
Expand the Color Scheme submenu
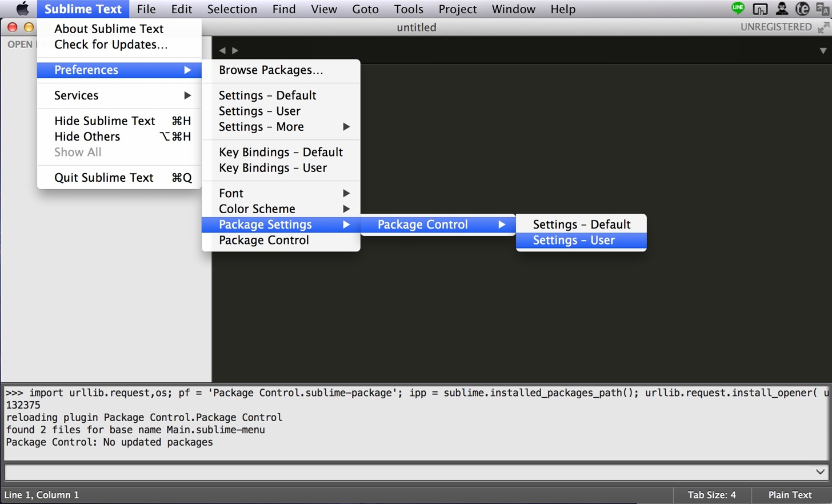(281, 209)
